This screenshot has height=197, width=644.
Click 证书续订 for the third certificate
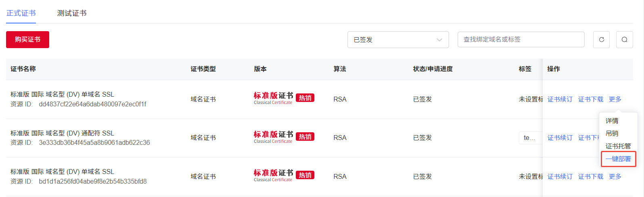click(560, 176)
